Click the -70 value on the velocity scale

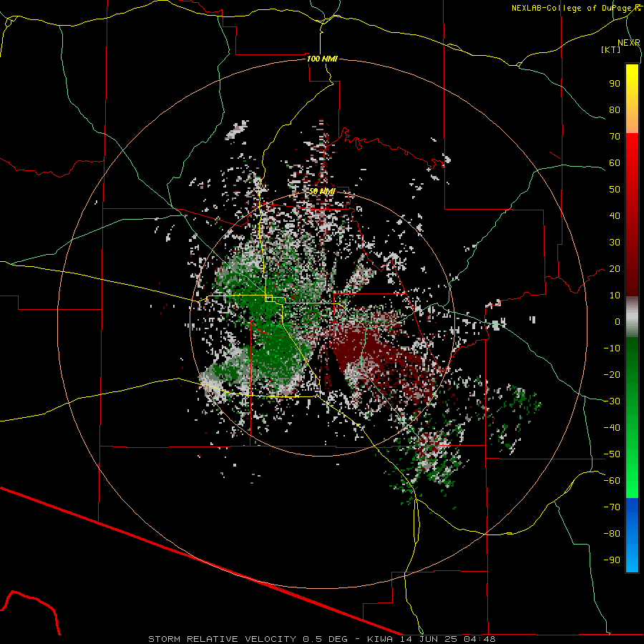[x=612, y=507]
